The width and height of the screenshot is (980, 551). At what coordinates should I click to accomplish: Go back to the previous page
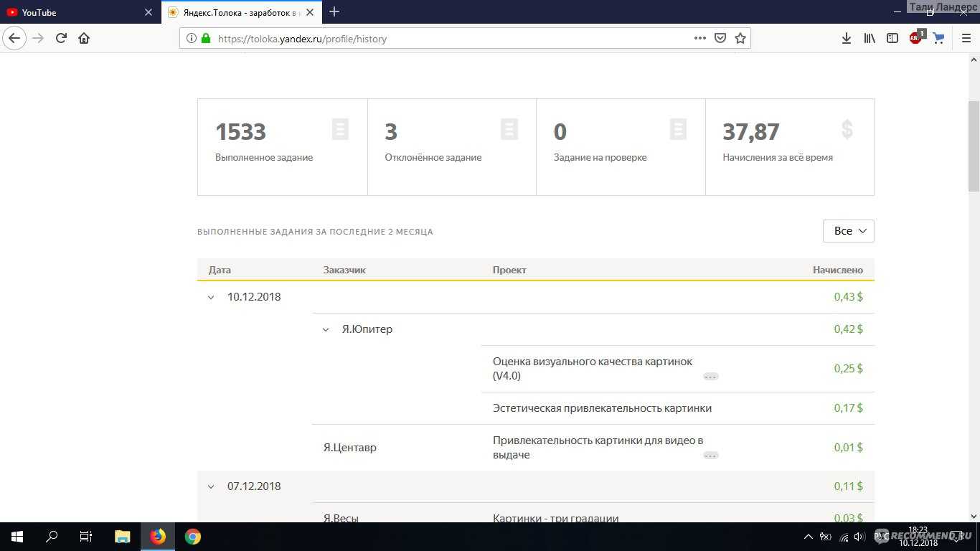click(x=14, y=38)
